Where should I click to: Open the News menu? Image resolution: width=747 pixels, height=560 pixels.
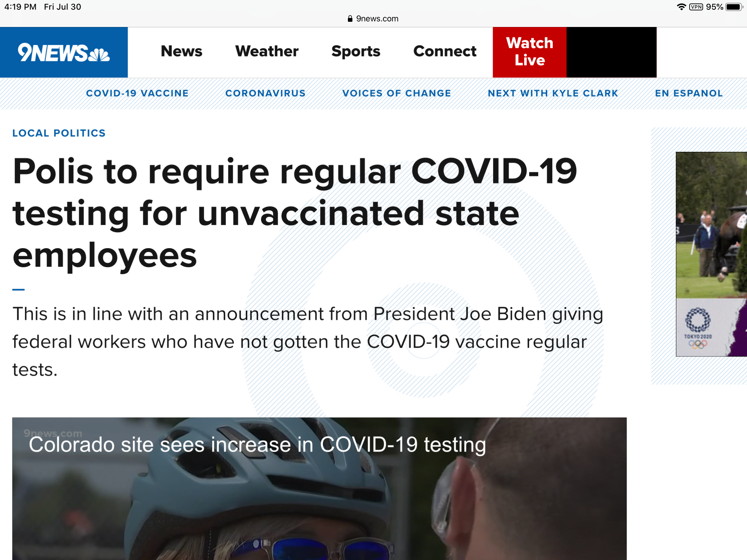[x=182, y=52]
